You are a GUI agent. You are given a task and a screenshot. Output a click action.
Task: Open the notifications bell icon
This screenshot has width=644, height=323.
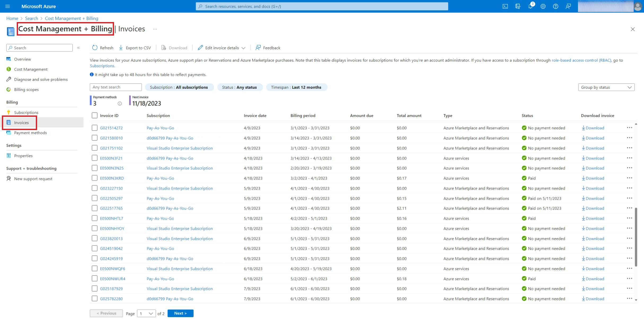pyautogui.click(x=530, y=6)
